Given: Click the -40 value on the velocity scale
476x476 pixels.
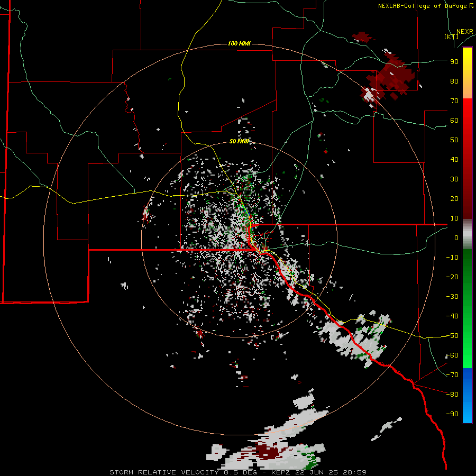Looking at the screenshot, I should click(452, 316).
